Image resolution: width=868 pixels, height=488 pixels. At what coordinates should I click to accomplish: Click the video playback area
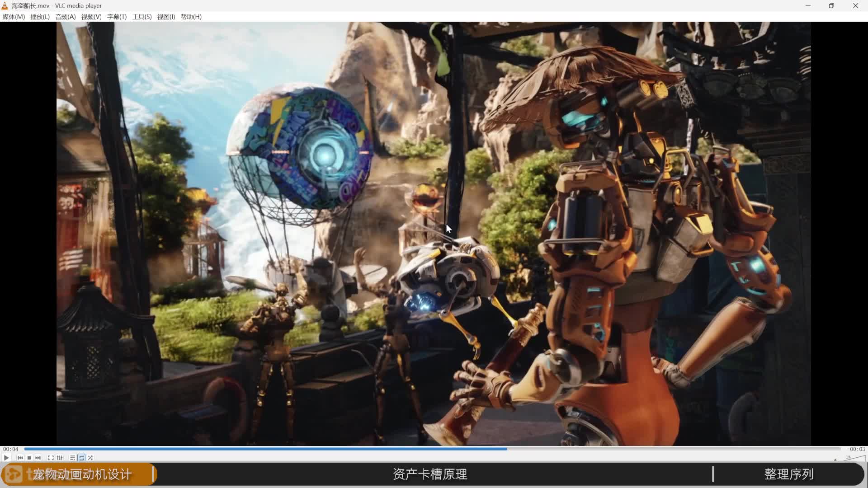[434, 234]
